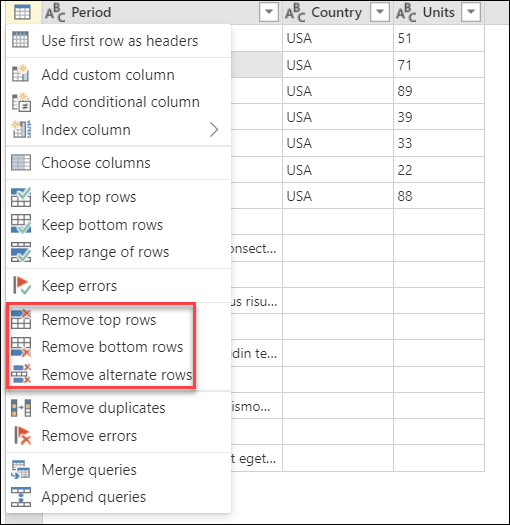Select the USA cell beside Units 89
The height and width of the screenshot is (525, 510).
(338, 91)
